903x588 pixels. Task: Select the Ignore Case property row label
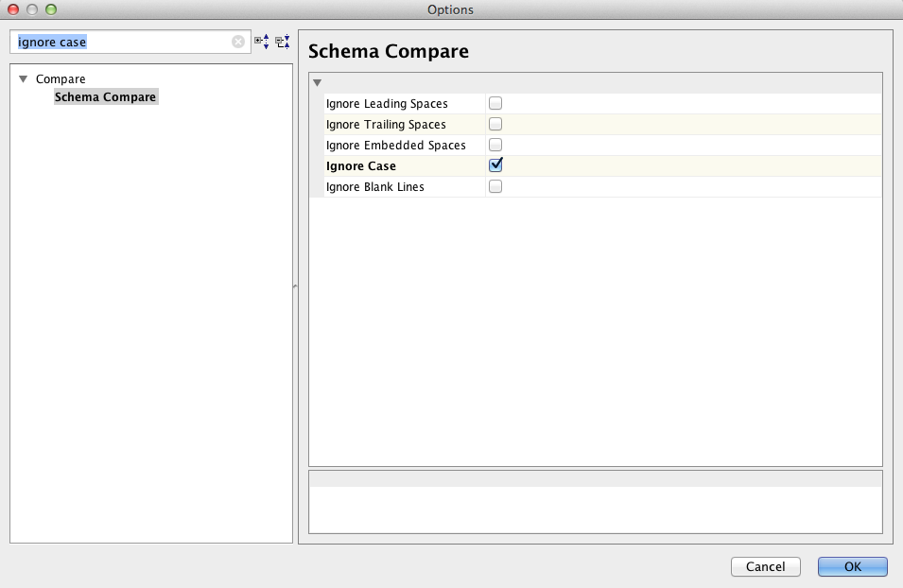click(x=361, y=165)
